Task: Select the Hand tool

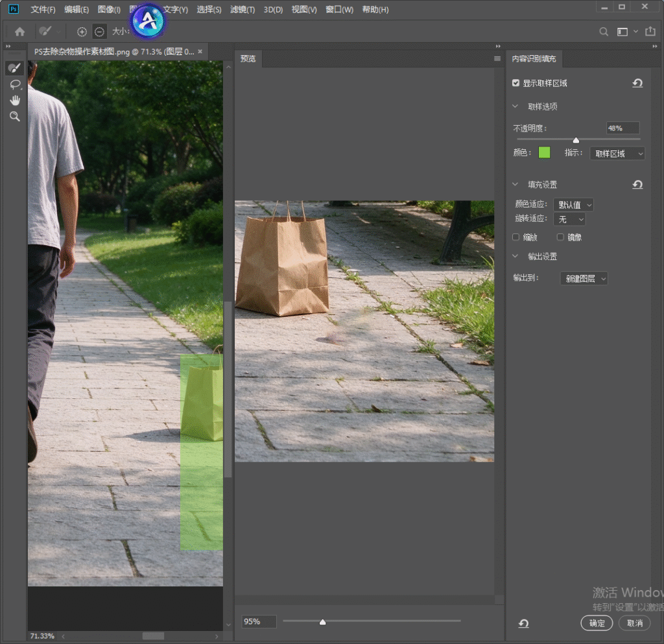Action: [x=15, y=101]
